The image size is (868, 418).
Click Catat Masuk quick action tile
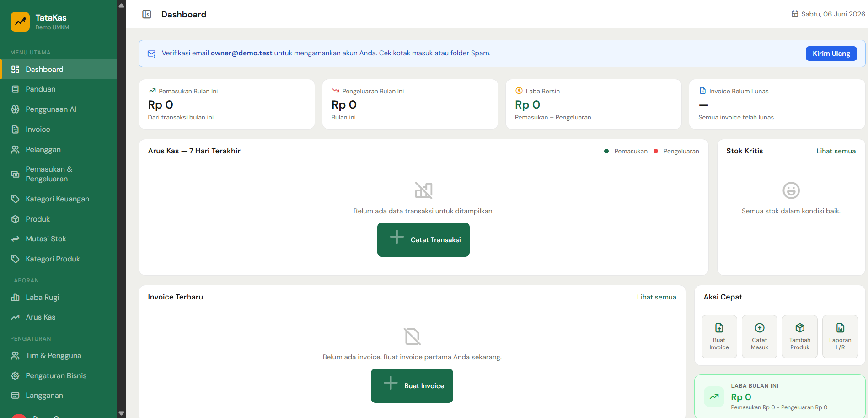[759, 337]
